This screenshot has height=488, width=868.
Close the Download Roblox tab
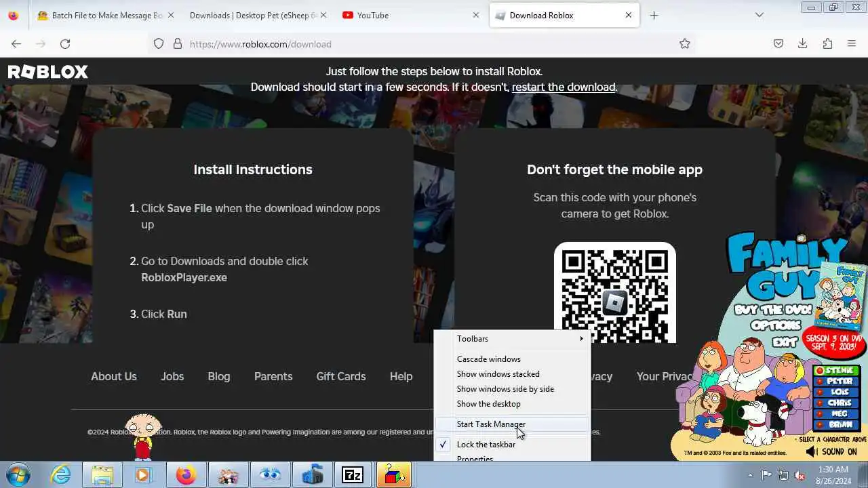(629, 15)
